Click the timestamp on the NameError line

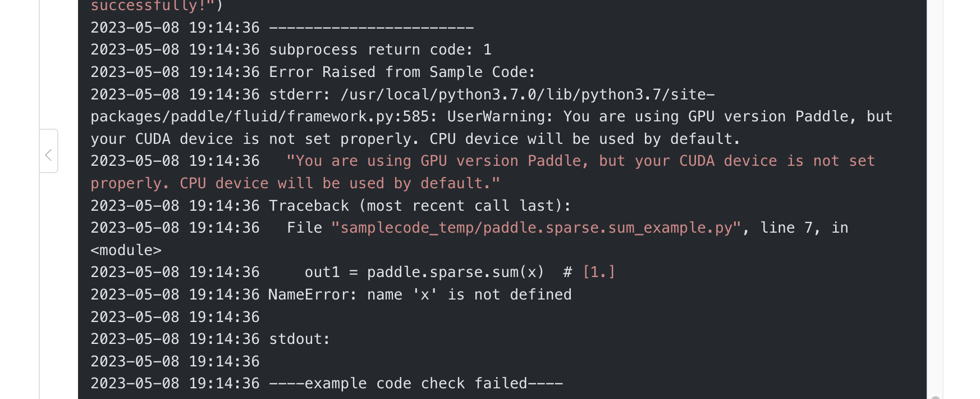click(x=175, y=295)
